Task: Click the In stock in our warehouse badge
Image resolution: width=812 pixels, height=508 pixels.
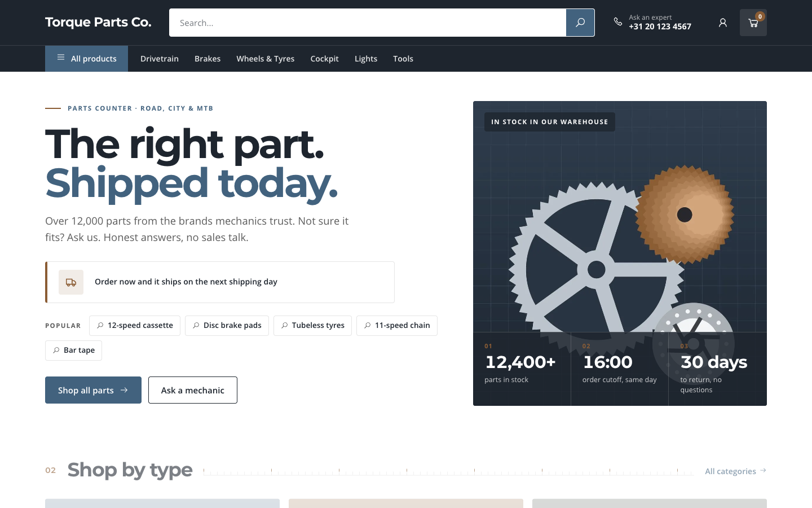Action: tap(550, 122)
